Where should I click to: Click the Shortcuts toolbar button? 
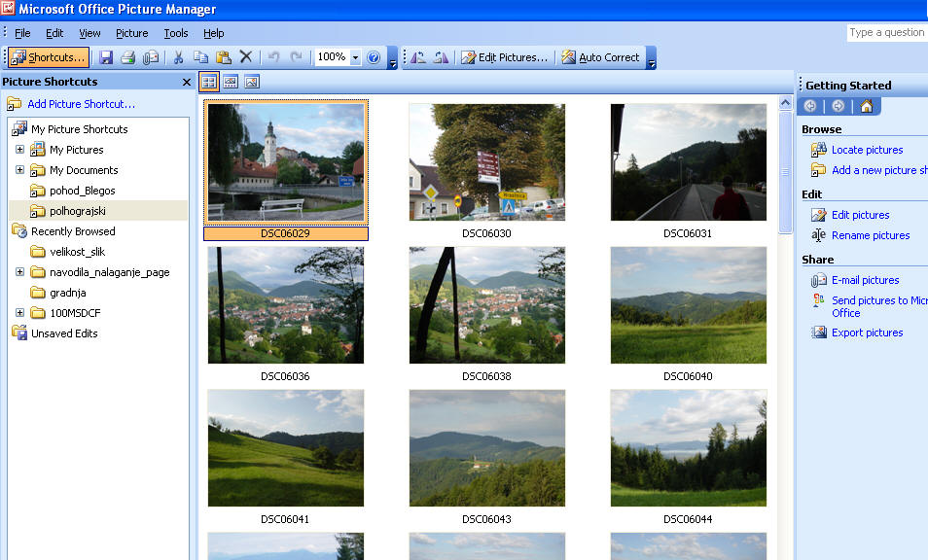coord(49,57)
